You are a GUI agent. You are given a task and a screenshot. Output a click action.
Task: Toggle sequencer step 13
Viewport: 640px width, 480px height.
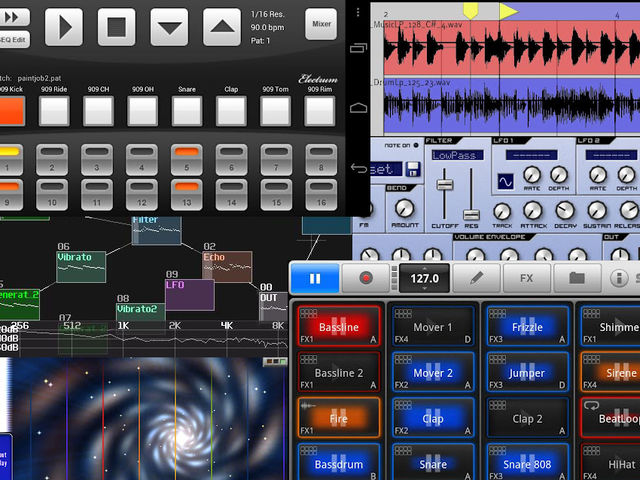coord(187,195)
